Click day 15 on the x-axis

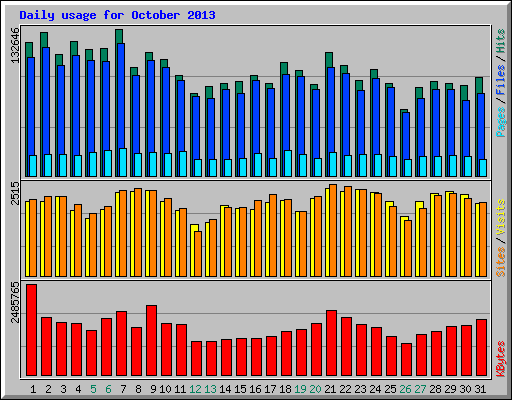tap(240, 389)
